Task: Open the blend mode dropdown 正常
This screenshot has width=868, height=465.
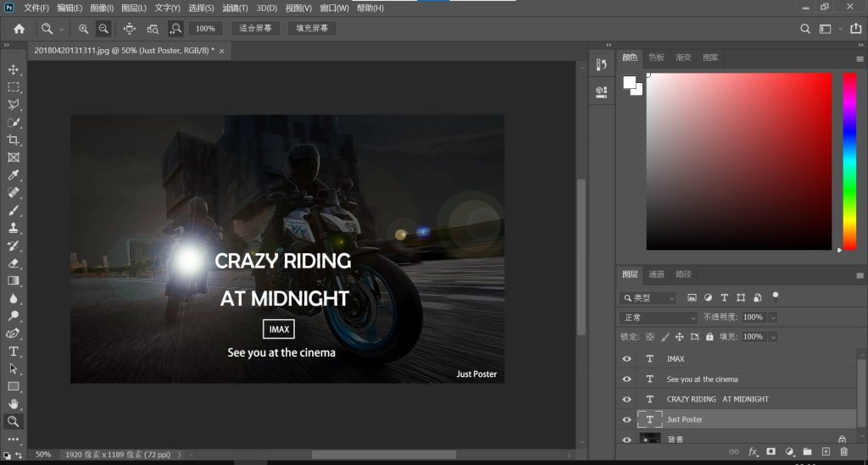Action: click(659, 318)
